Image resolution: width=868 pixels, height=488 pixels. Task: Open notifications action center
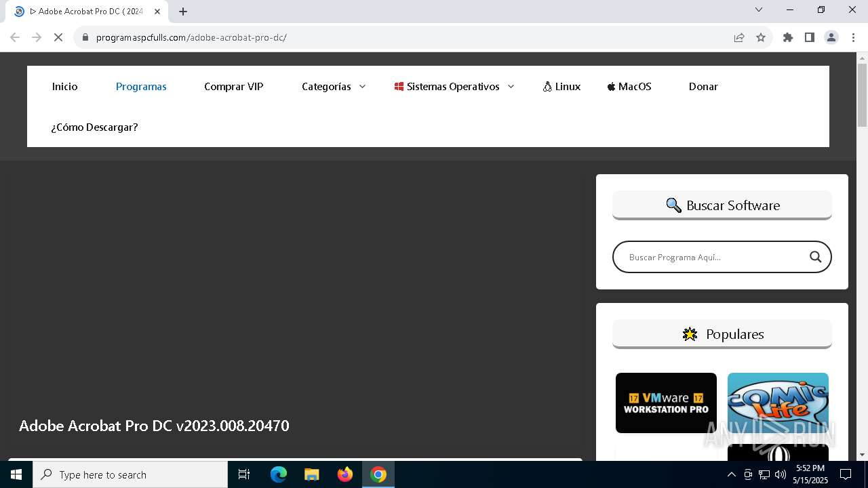[846, 474]
